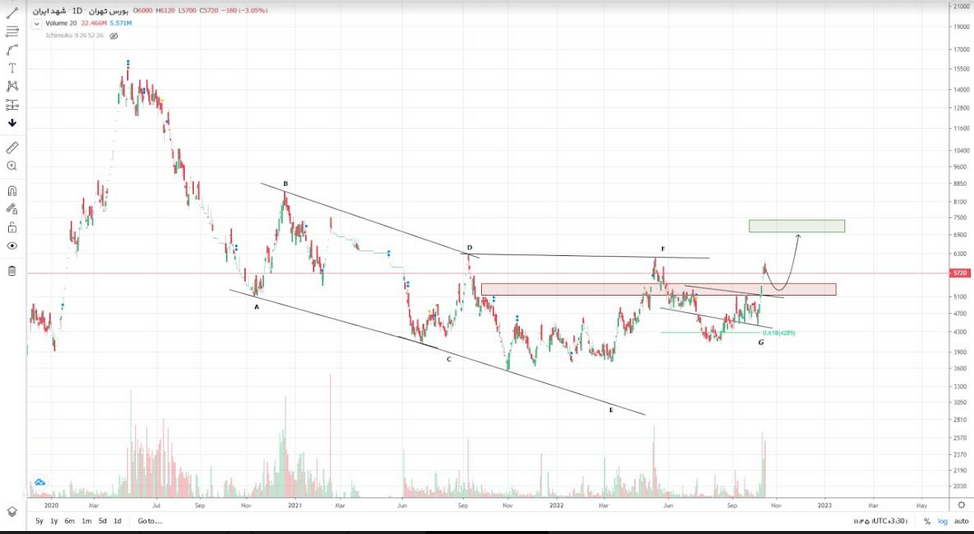974x534 pixels.
Task: Open the chart patterns tool
Action: [12, 86]
